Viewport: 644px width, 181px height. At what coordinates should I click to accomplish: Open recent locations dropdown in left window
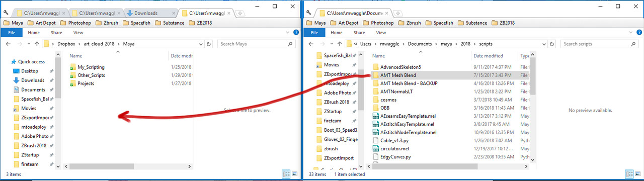(28, 44)
